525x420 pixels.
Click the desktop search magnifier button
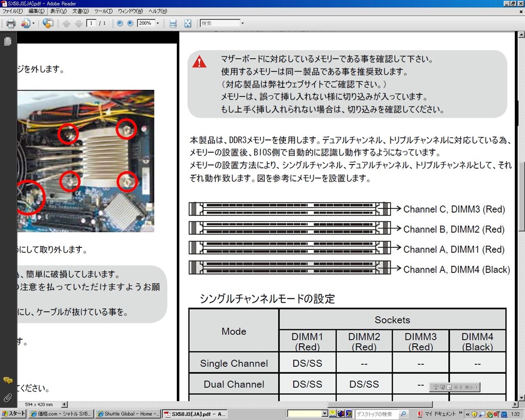tap(403, 414)
